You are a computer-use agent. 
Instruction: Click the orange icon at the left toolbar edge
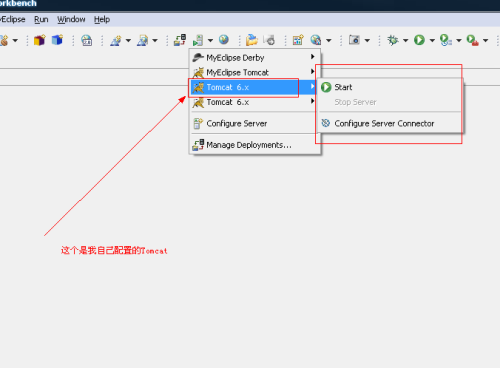coord(4,40)
